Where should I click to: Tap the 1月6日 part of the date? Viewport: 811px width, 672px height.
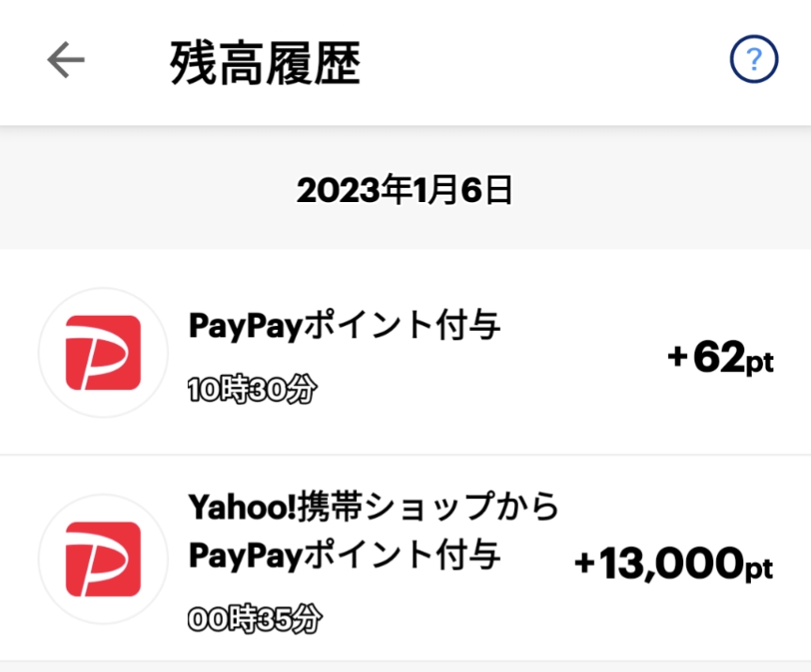pyautogui.click(x=459, y=190)
